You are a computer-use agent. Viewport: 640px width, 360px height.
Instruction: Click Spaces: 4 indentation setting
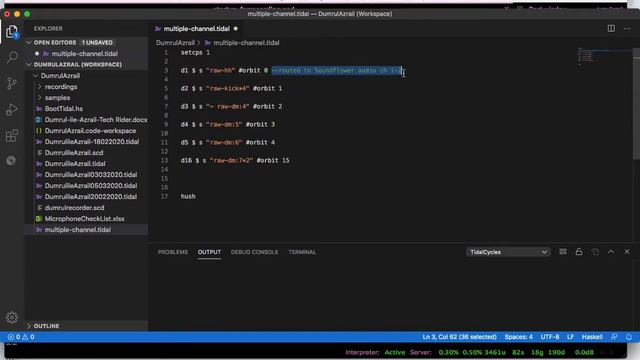518,337
